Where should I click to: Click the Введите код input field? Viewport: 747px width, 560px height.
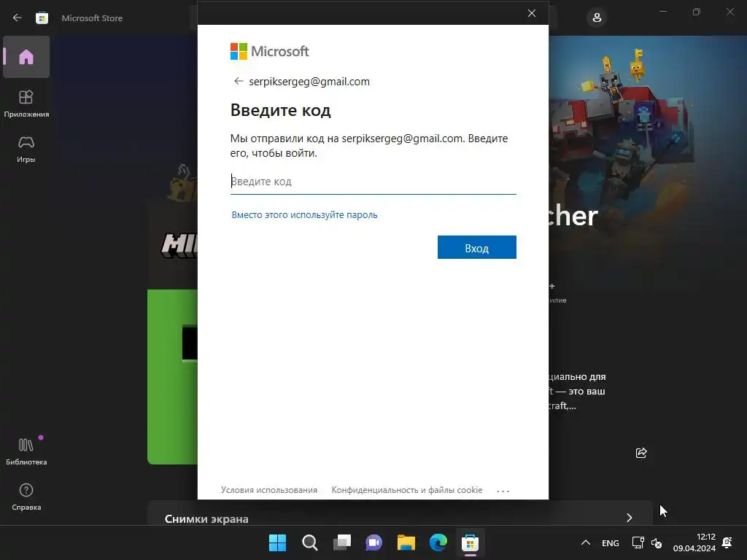point(373,182)
